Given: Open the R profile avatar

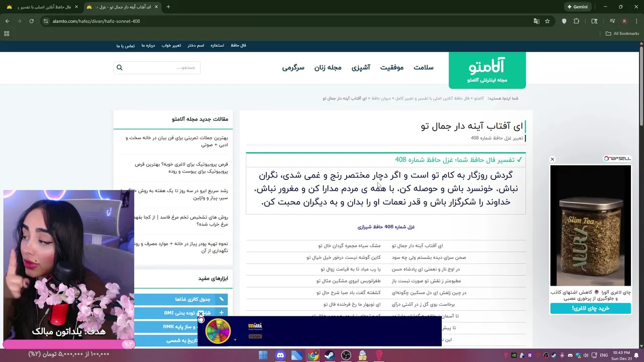Looking at the screenshot, I should pyautogui.click(x=624, y=21).
